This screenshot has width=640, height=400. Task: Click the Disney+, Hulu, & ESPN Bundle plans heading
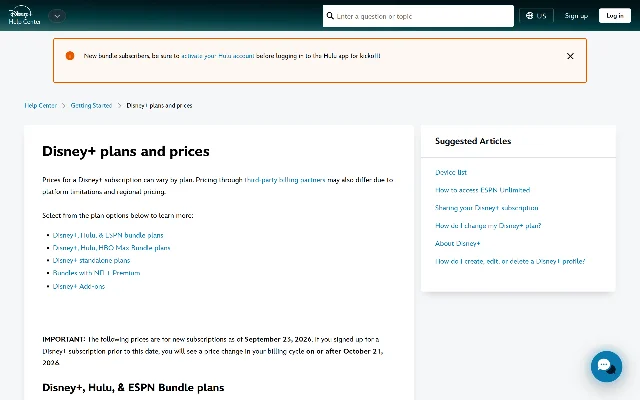coord(133,387)
